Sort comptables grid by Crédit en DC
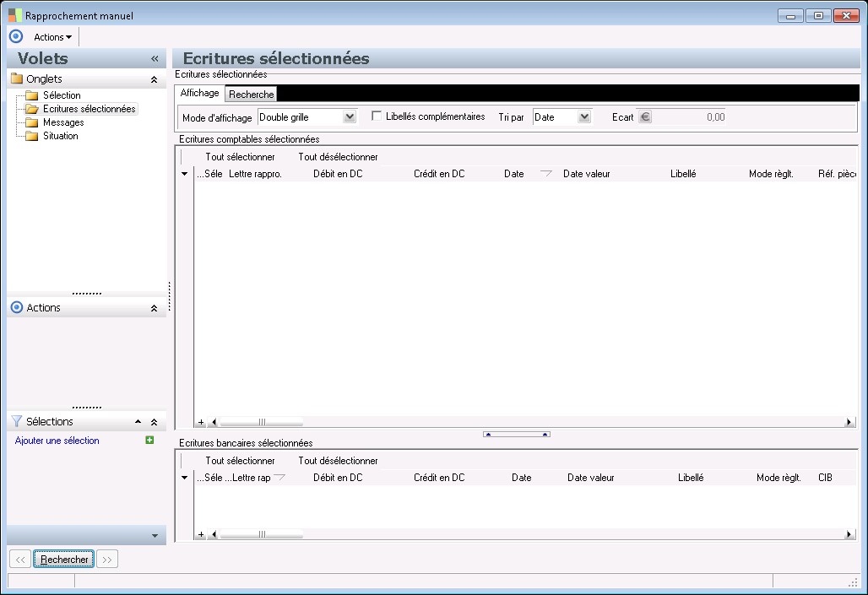The height and width of the screenshot is (595, 868). (x=439, y=174)
